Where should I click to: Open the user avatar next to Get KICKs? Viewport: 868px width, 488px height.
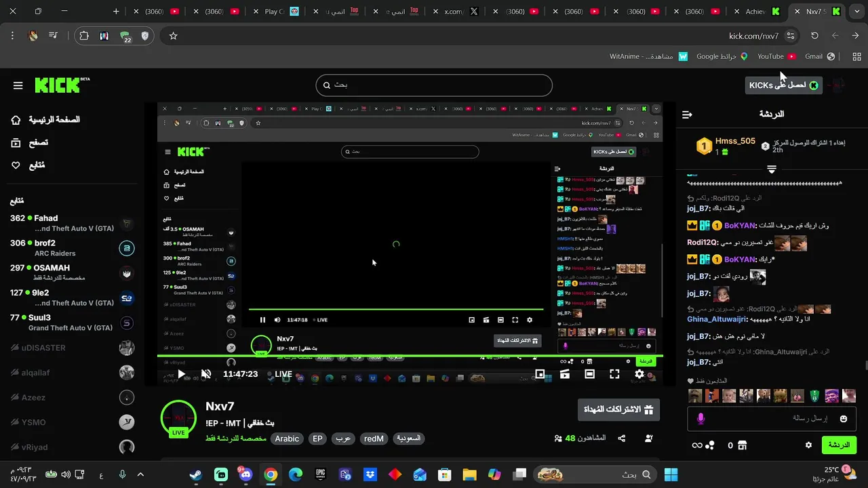(x=838, y=85)
